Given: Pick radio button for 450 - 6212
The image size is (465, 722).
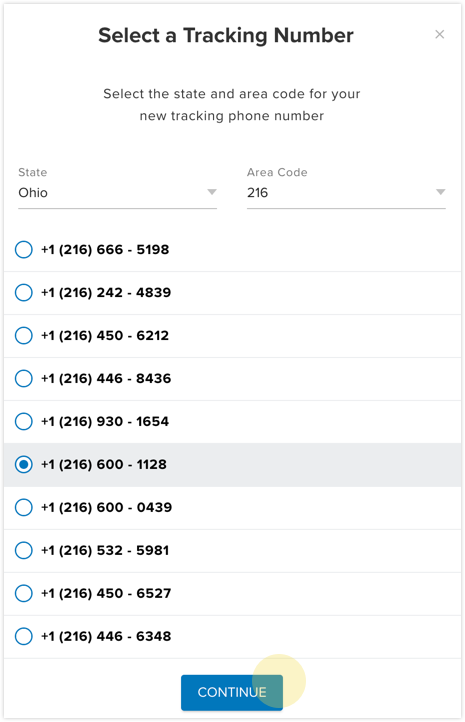Looking at the screenshot, I should tap(23, 336).
